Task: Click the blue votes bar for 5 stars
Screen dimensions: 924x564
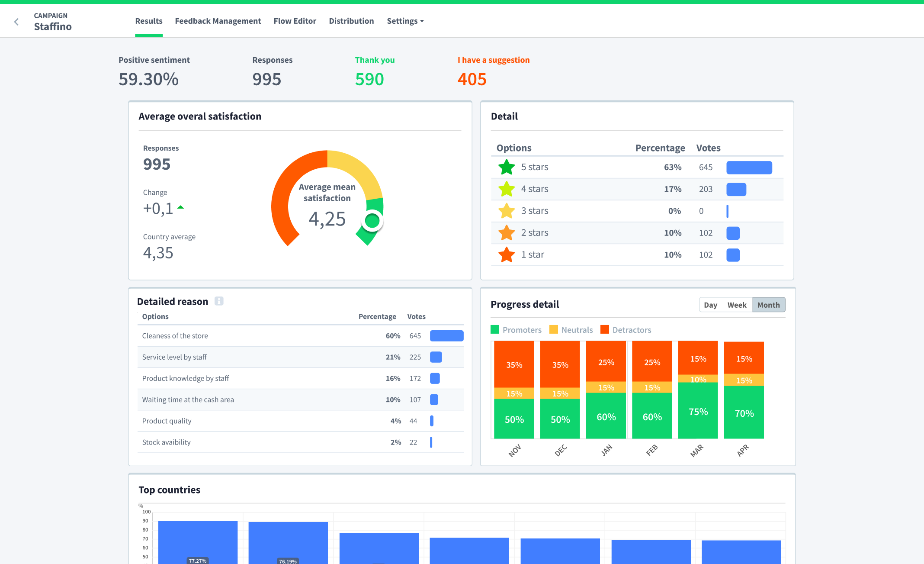Action: tap(749, 167)
